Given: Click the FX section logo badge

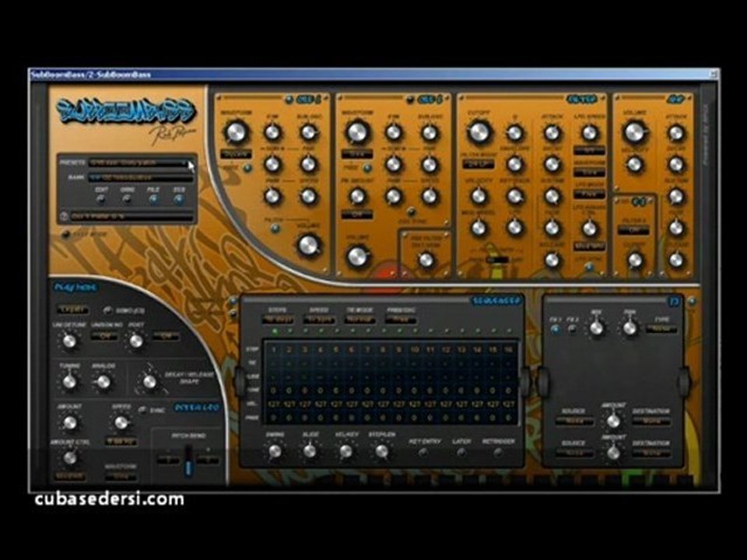Looking at the screenshot, I should coord(674,302).
